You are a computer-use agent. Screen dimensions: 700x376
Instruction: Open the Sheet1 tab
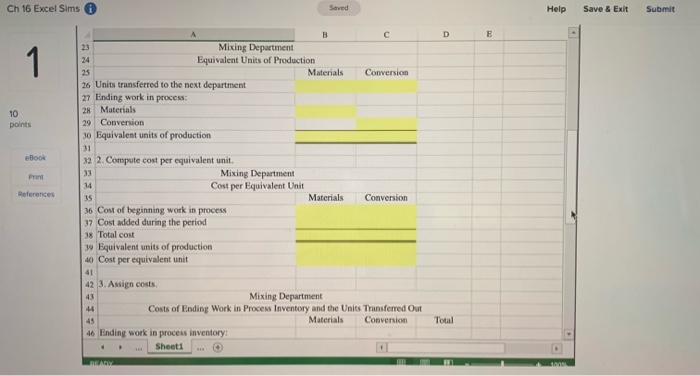click(169, 347)
